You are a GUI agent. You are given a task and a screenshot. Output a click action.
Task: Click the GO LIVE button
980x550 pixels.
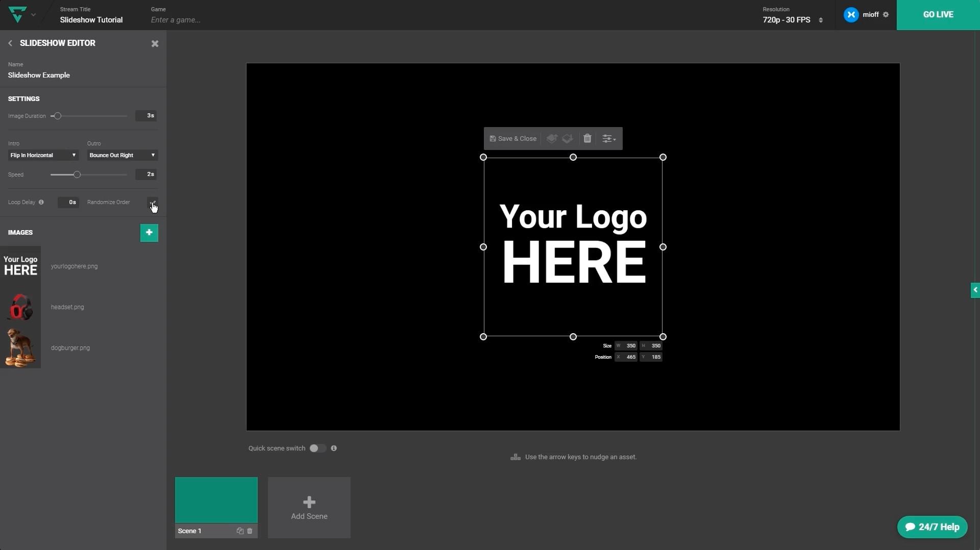coord(938,15)
